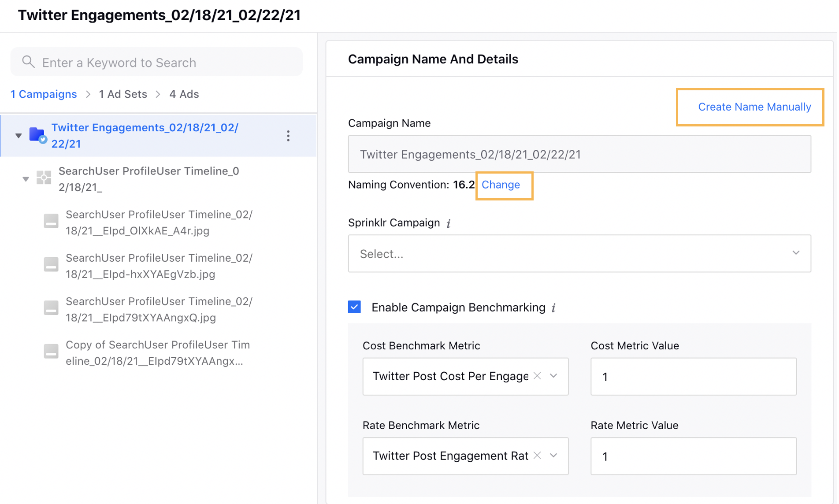Click the ad set icon beside SearchUser ProfileUser Timeline_02/18/21_

point(44,178)
